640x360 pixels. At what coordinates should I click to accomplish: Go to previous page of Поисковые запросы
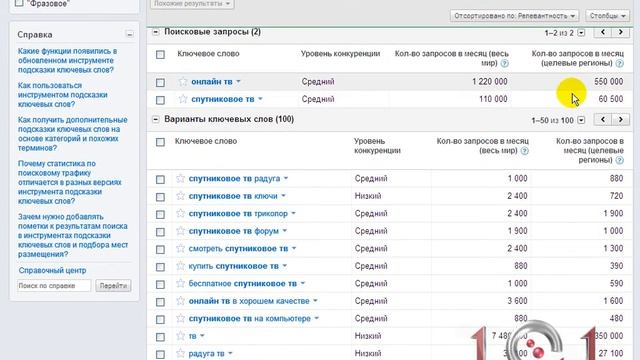pos(603,32)
